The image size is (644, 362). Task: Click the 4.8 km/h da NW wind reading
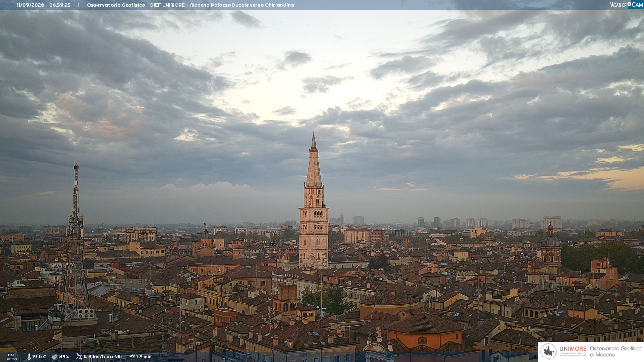(x=103, y=357)
